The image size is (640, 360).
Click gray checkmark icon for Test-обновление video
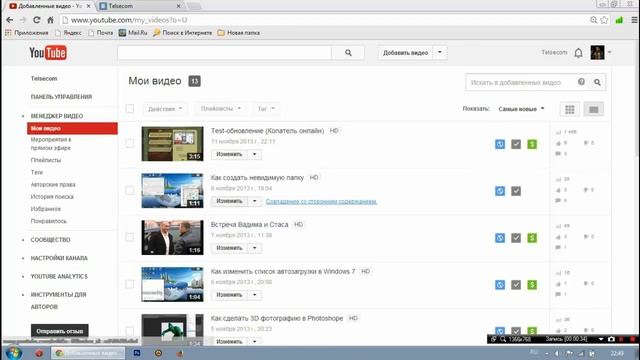pos(516,144)
